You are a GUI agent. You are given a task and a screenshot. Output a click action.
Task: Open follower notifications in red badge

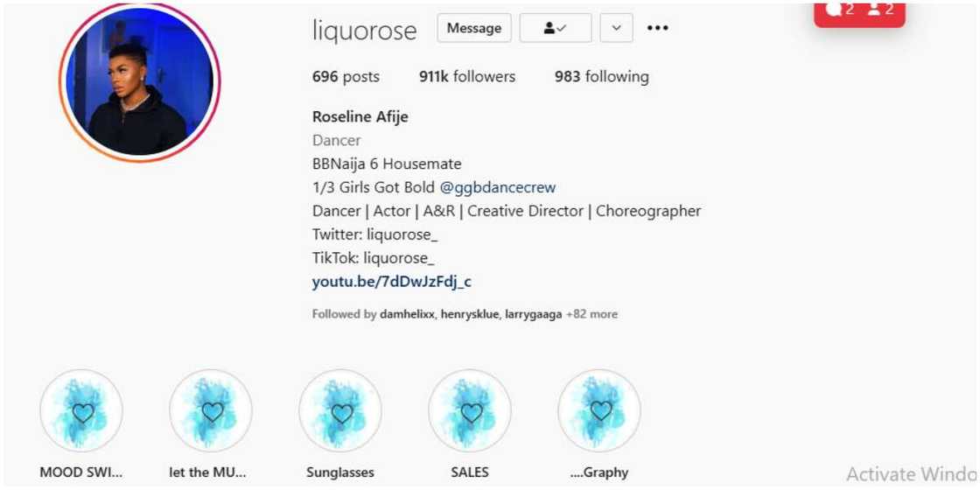click(880, 9)
